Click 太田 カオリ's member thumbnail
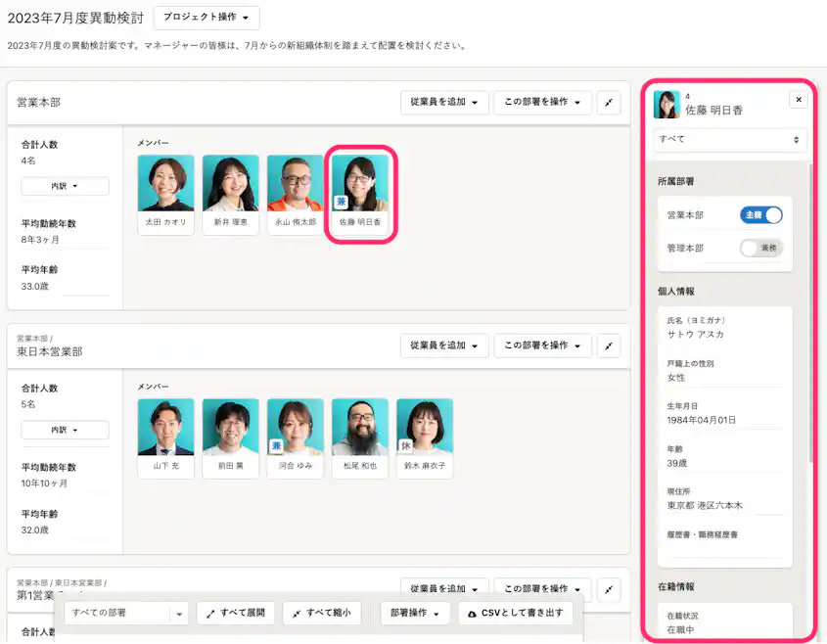This screenshot has width=827, height=644. 166,182
